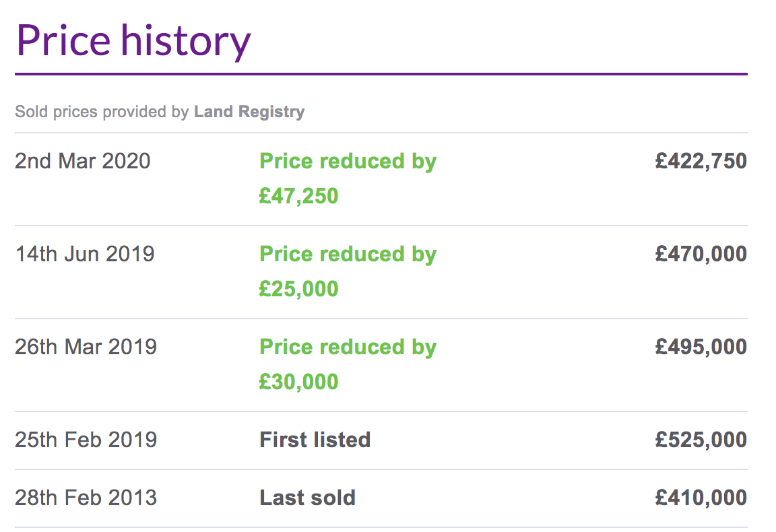
Task: Click the £47,250 reduction amount
Action: tap(298, 197)
